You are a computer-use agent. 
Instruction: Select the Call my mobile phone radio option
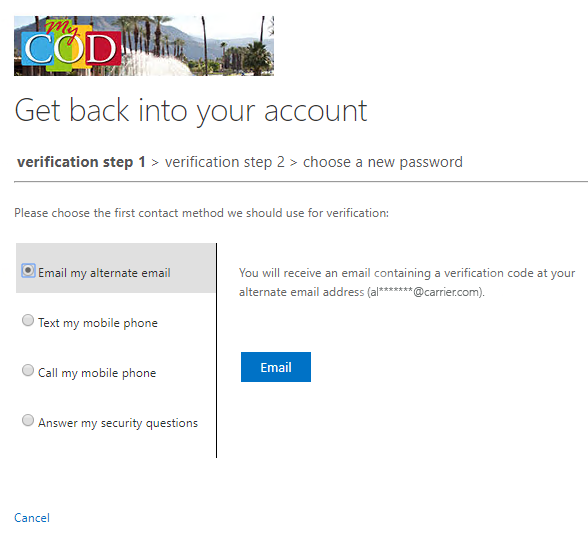click(28, 370)
